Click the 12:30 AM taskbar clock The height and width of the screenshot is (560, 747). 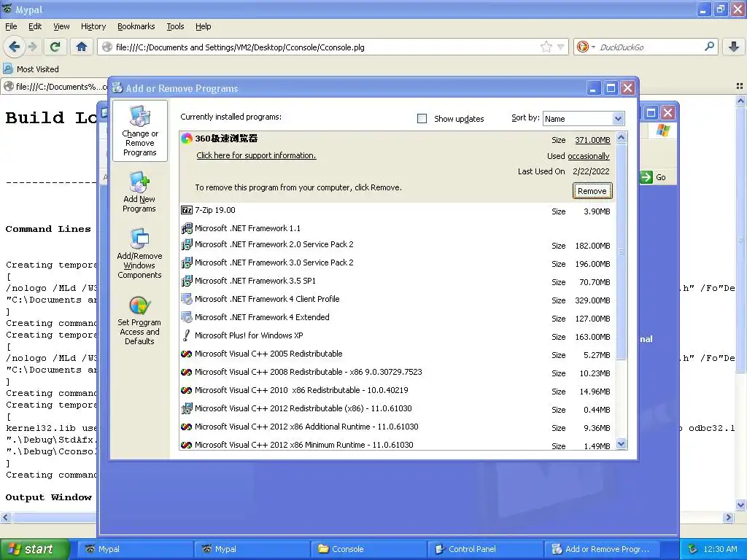(x=720, y=549)
